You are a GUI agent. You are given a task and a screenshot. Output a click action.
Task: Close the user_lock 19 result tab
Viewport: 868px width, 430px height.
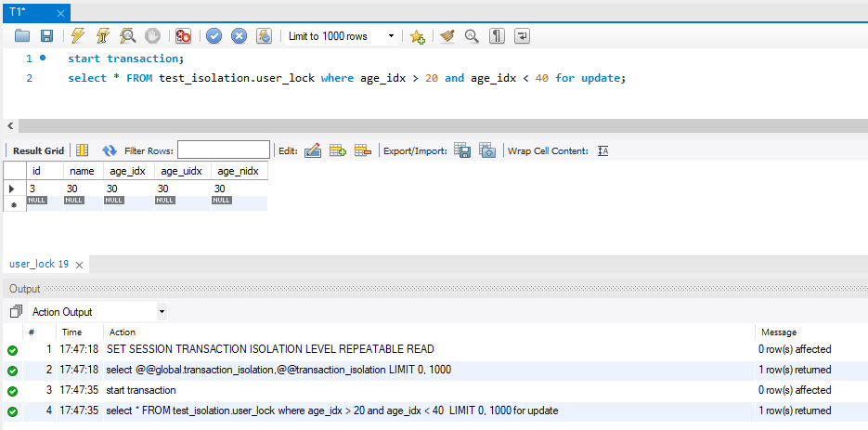(x=79, y=265)
